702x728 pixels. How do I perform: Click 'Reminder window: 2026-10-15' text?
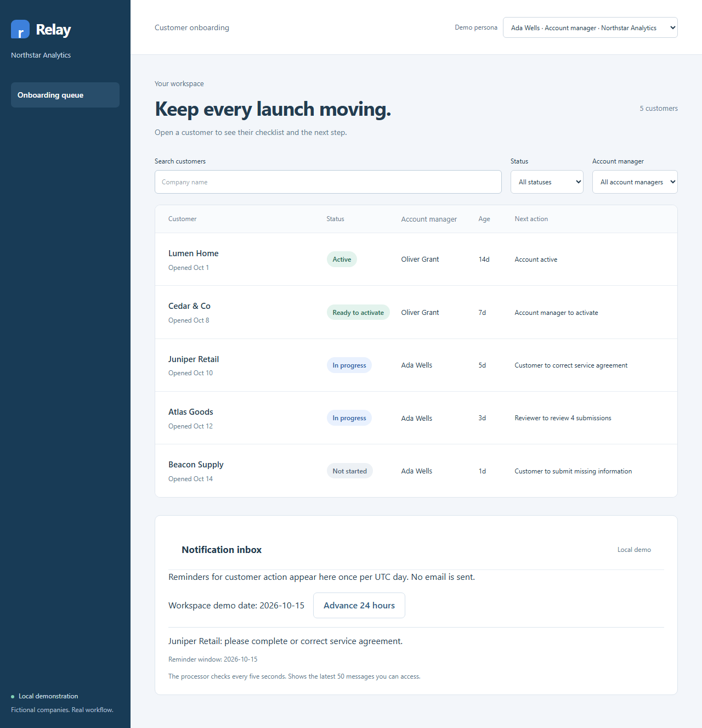[x=213, y=659]
